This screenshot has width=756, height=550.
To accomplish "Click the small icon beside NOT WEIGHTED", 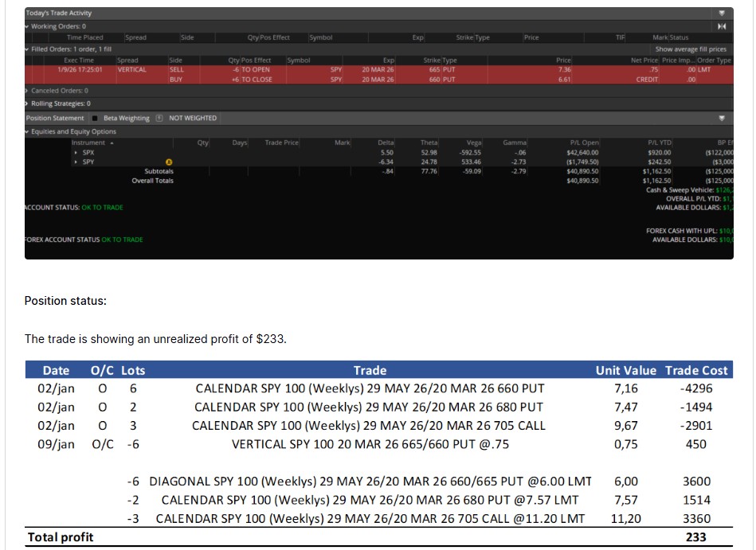I will click(159, 119).
